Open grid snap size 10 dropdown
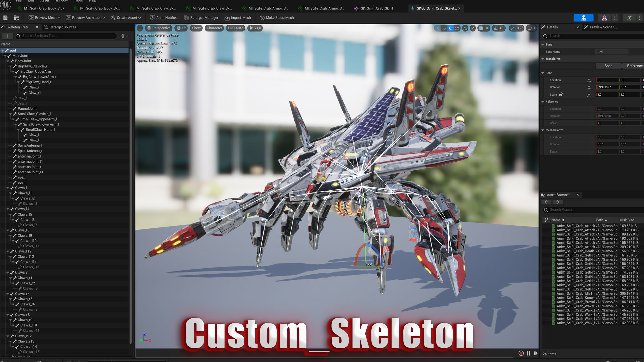 tap(487, 28)
